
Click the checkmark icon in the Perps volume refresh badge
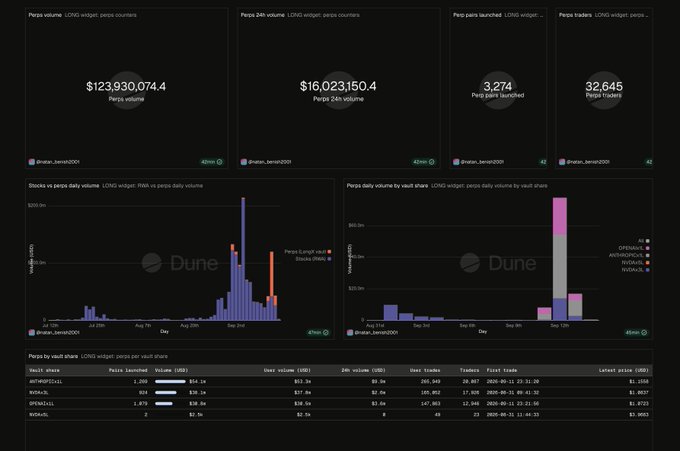coord(219,162)
